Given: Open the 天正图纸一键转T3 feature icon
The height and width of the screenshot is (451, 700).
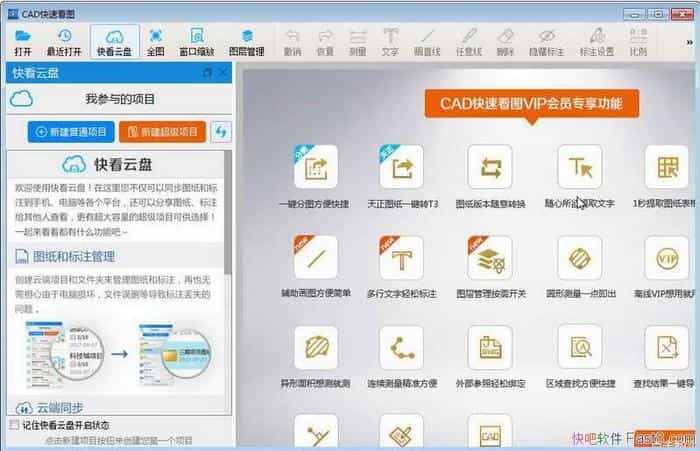Looking at the screenshot, I should pos(402,167).
